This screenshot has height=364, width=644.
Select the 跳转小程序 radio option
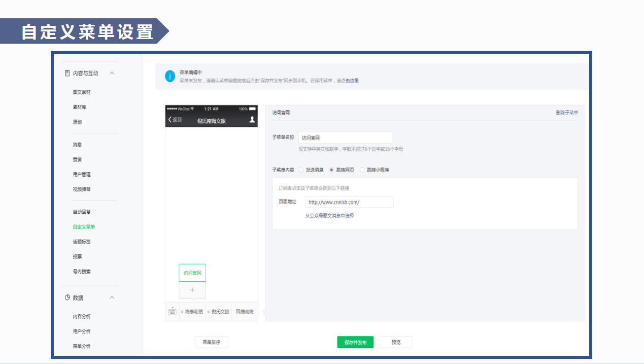[x=362, y=170]
